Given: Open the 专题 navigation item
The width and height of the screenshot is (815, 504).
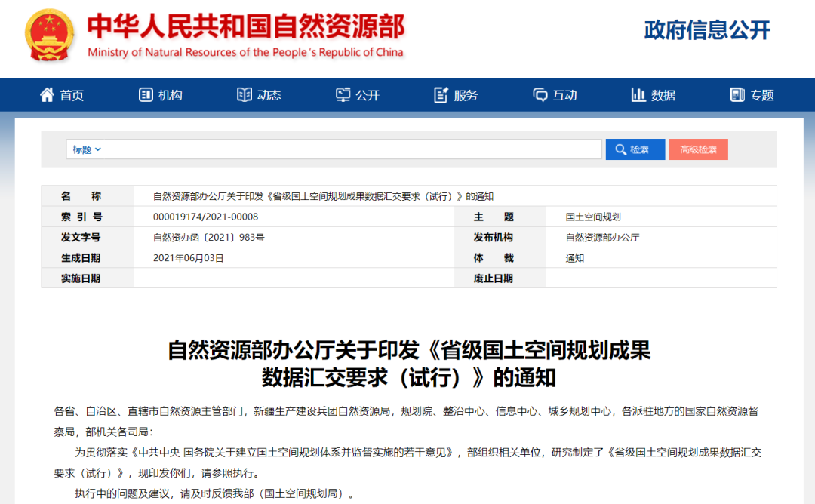Looking at the screenshot, I should tap(762, 95).
